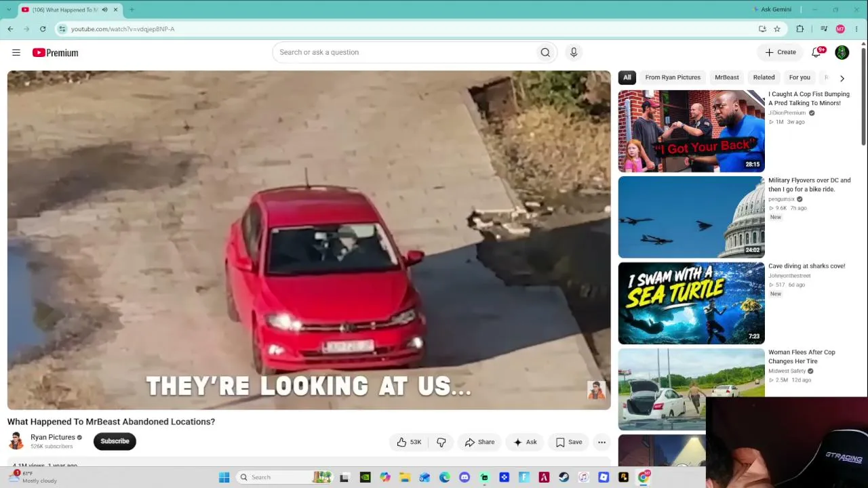Open Ryan Pictures channel avatar
This screenshot has height=488, width=868.
point(16,441)
